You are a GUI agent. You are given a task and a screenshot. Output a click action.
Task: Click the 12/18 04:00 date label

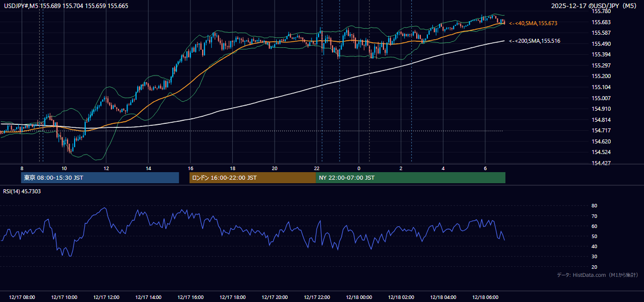click(x=443, y=297)
